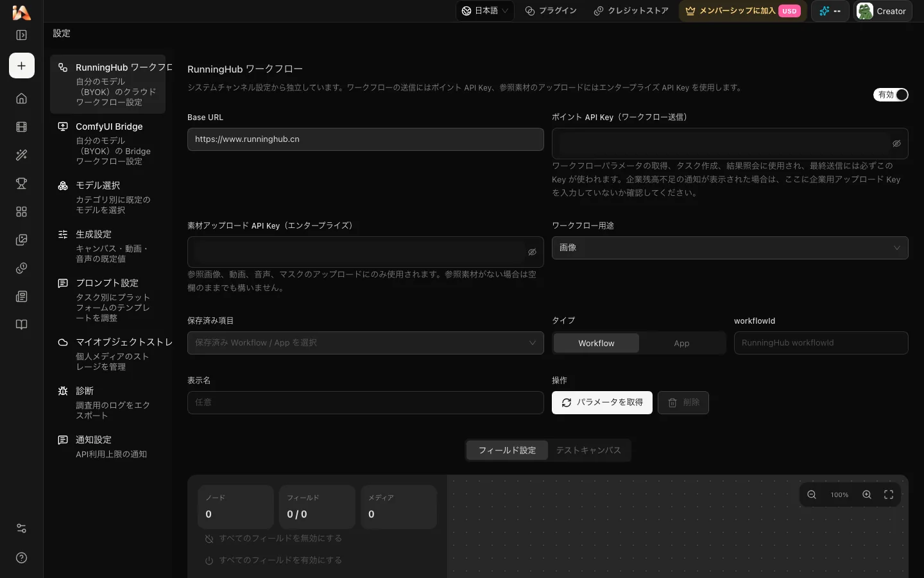This screenshot has height=578, width=924.
Task: Open RunningHub ワークフロー settings section
Action: pyautogui.click(x=108, y=84)
